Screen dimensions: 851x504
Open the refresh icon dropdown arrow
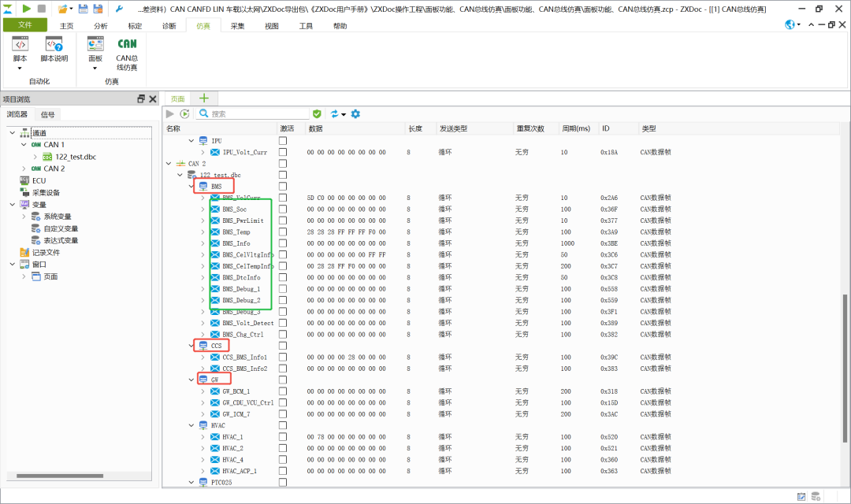coord(344,114)
